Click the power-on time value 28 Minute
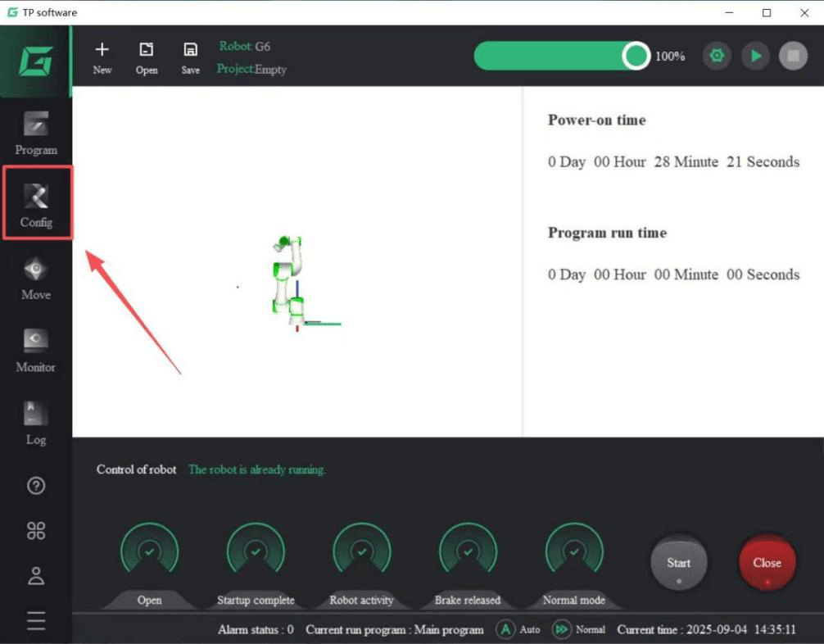This screenshot has height=644, width=824. pyautogui.click(x=686, y=161)
